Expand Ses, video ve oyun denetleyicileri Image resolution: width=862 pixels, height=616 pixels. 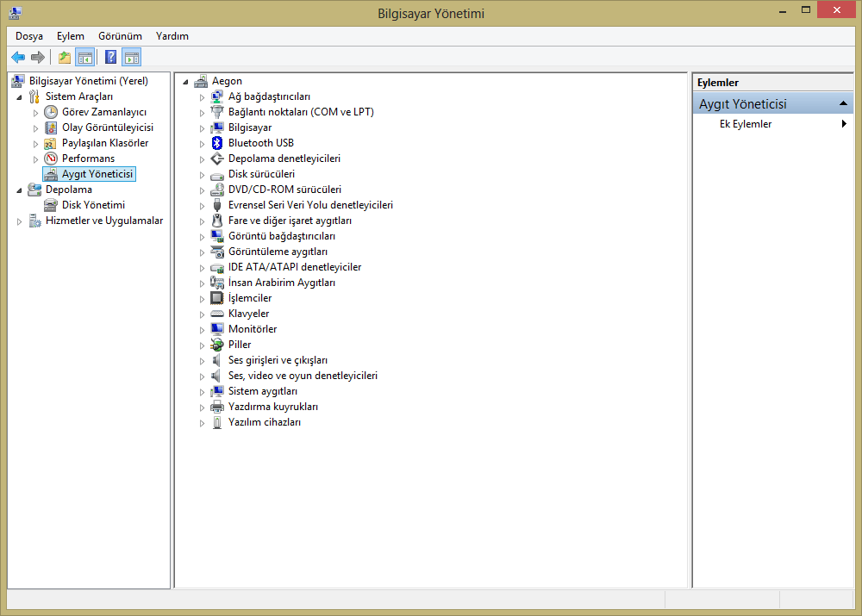(x=202, y=376)
